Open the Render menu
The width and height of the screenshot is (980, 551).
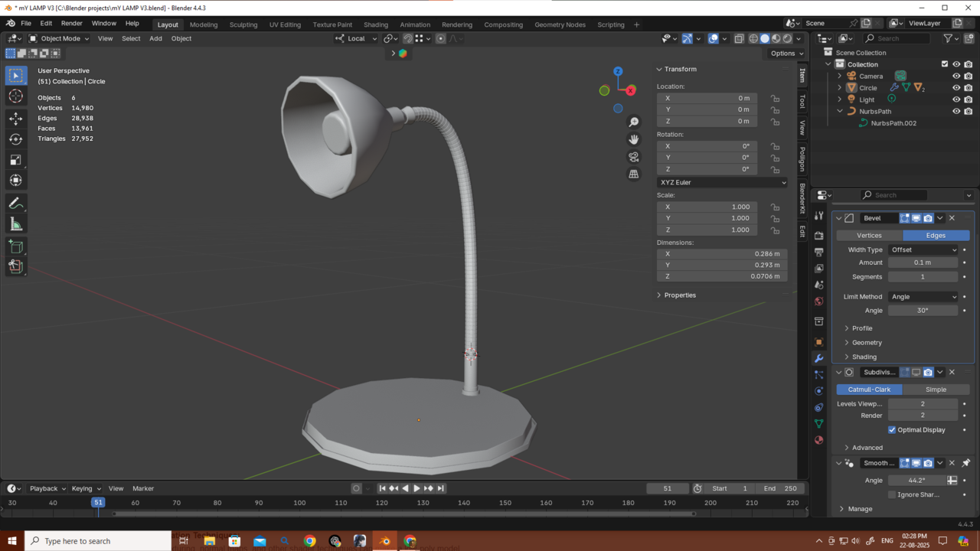(71, 24)
